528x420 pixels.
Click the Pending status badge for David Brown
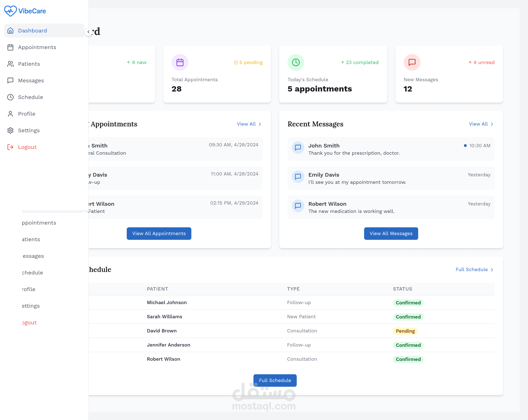(405, 331)
